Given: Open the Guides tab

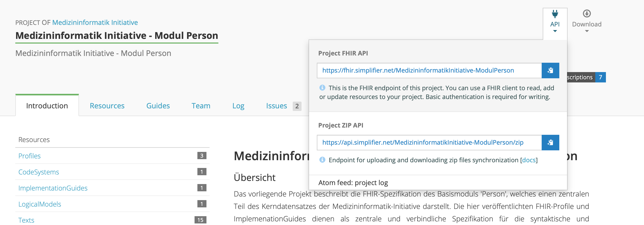Looking at the screenshot, I should click(x=158, y=106).
